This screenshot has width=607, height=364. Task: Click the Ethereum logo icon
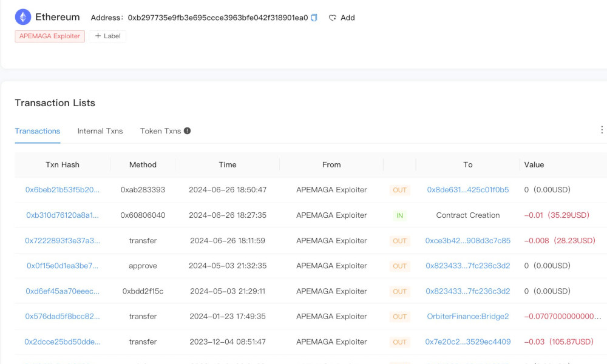[23, 18]
